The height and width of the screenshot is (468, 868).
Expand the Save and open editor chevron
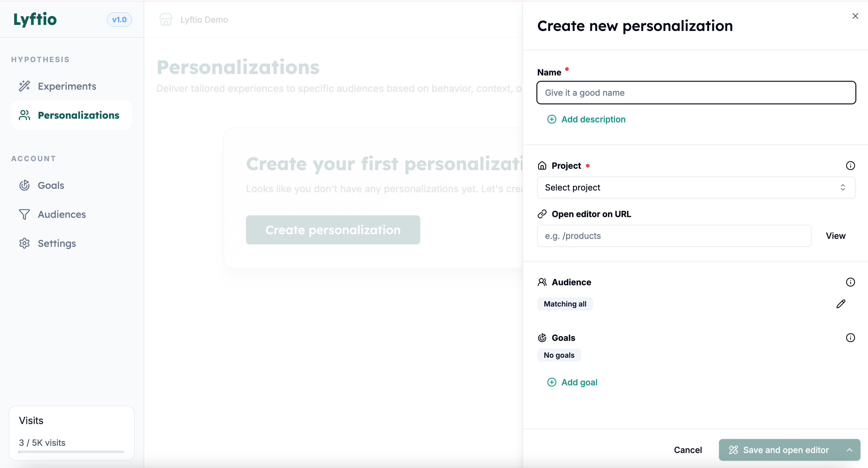coord(850,450)
